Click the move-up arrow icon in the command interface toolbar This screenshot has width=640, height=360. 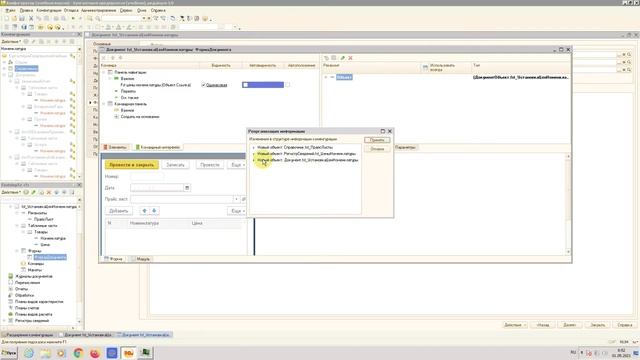pyautogui.click(x=113, y=58)
